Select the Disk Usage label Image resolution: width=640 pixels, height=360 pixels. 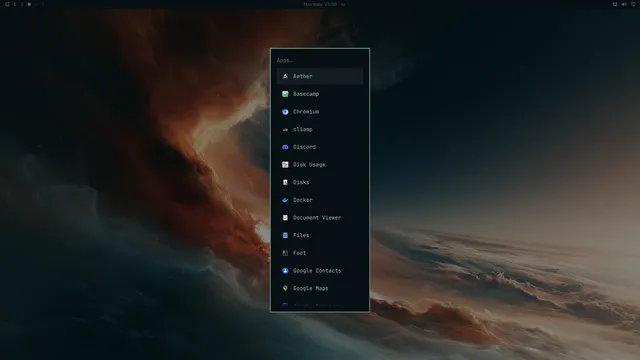pyautogui.click(x=309, y=165)
